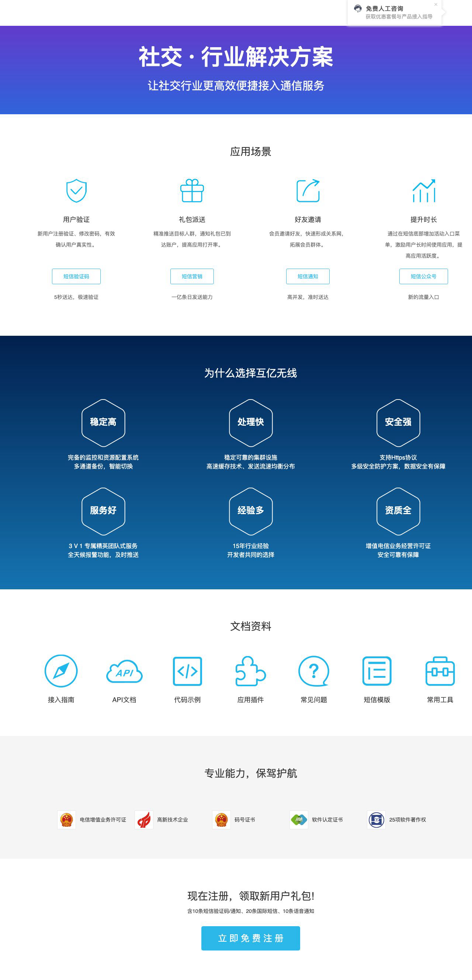Image resolution: width=472 pixels, height=980 pixels.
Task: Click the 社交 · 行业解决方案 banner title
Action: pos(236,57)
